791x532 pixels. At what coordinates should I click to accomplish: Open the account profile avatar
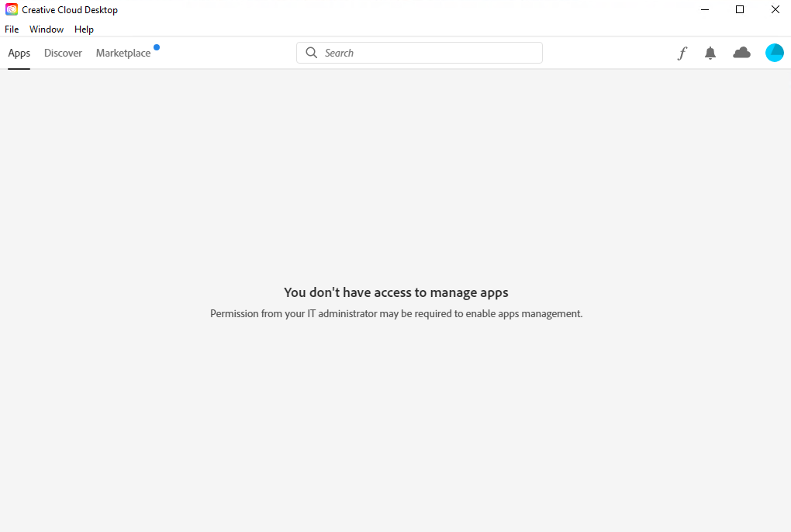point(774,53)
